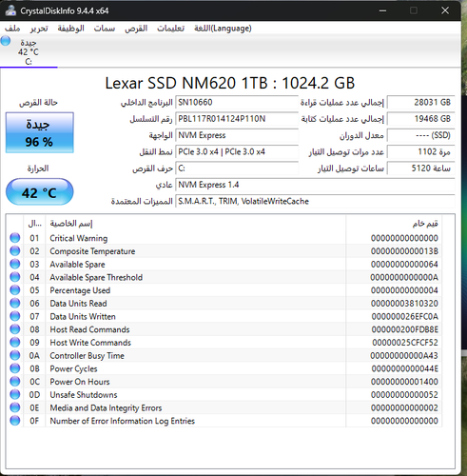Open the القرص (Disk) menu

pos(136,29)
